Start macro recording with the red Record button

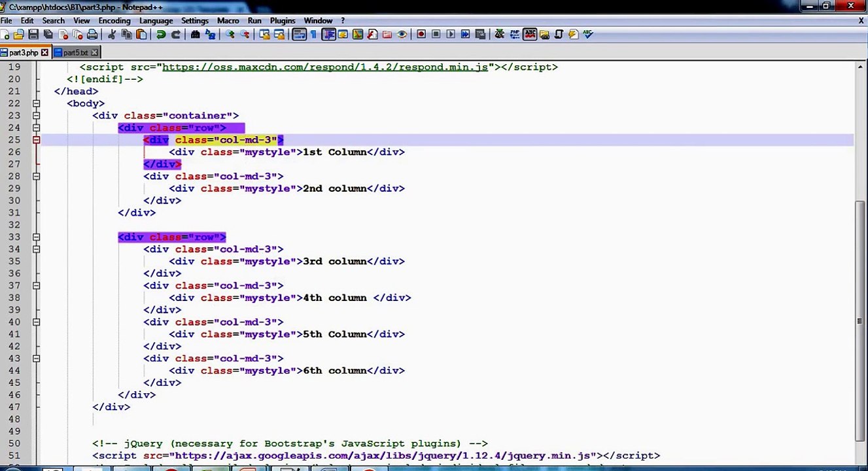421,34
